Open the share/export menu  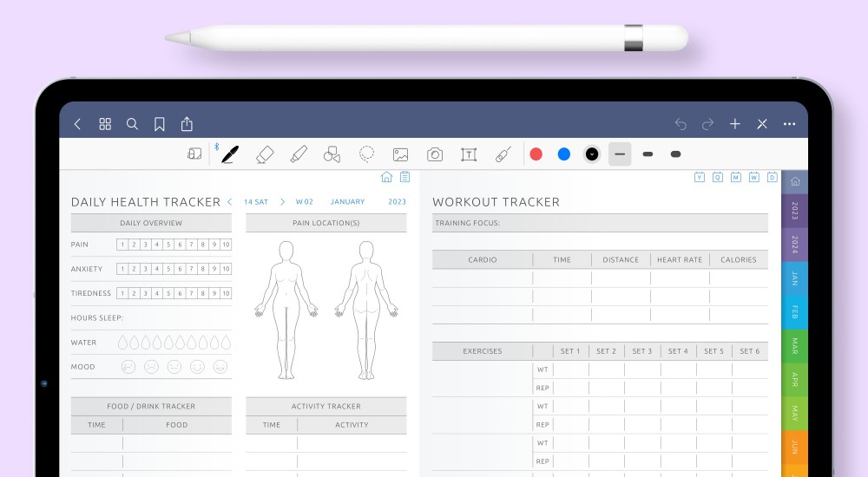point(187,124)
